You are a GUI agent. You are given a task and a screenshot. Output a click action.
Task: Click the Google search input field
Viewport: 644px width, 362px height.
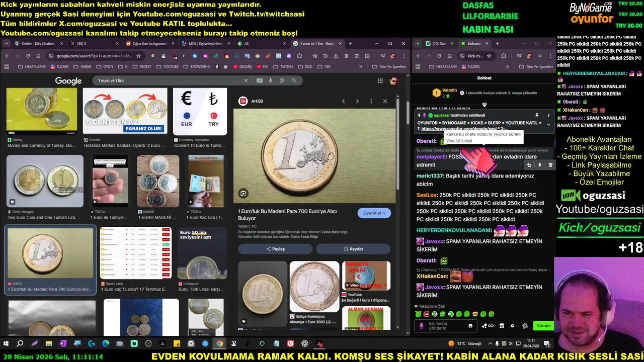pyautogui.click(x=169, y=80)
